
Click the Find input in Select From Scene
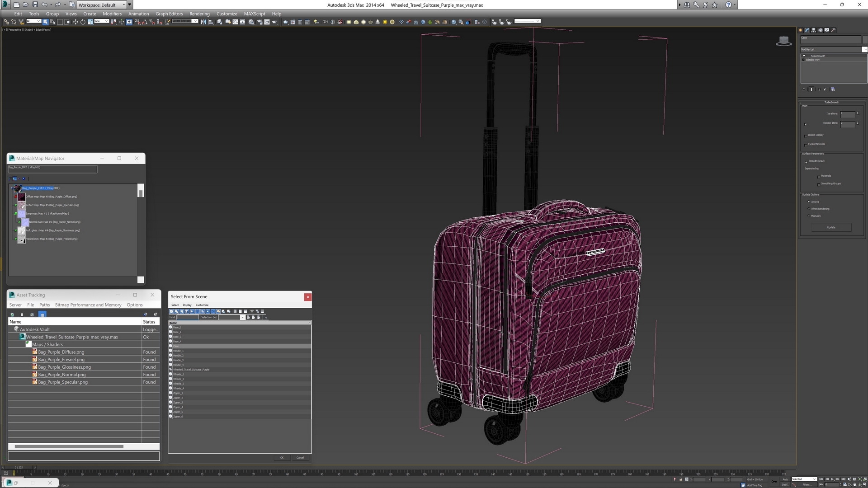[187, 317]
